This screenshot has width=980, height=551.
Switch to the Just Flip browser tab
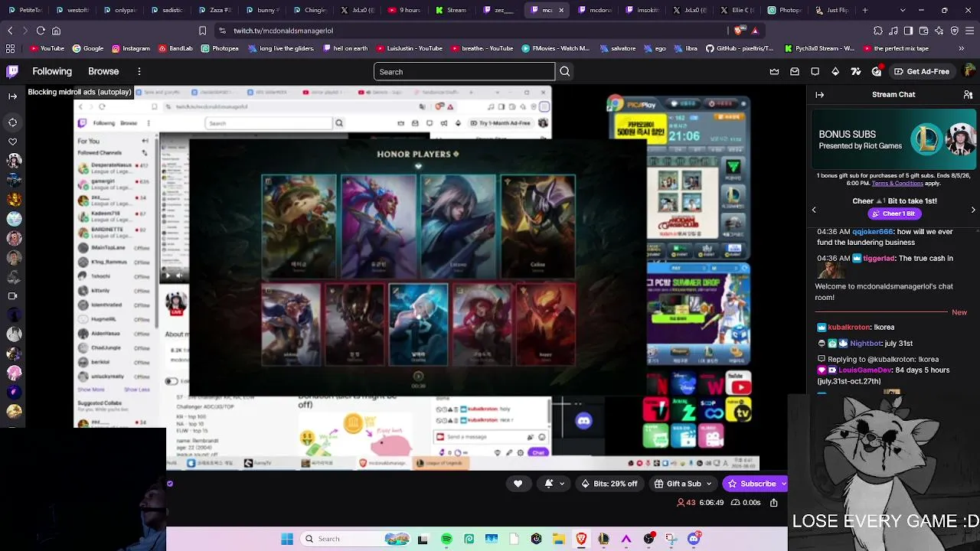(832, 10)
